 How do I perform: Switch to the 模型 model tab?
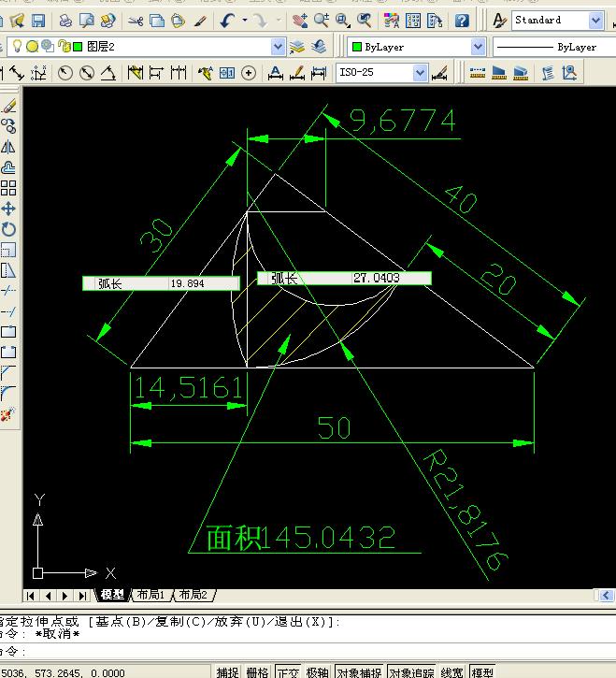point(112,595)
